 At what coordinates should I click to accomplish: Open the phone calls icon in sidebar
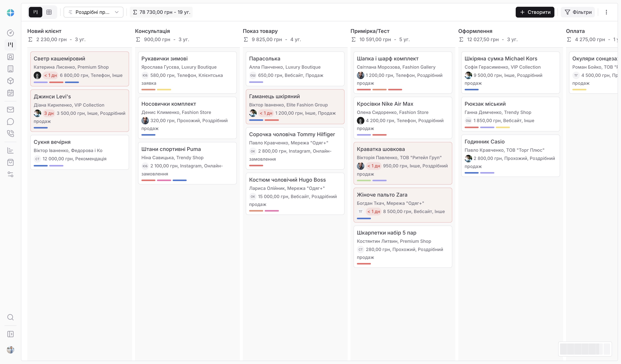pos(10,133)
